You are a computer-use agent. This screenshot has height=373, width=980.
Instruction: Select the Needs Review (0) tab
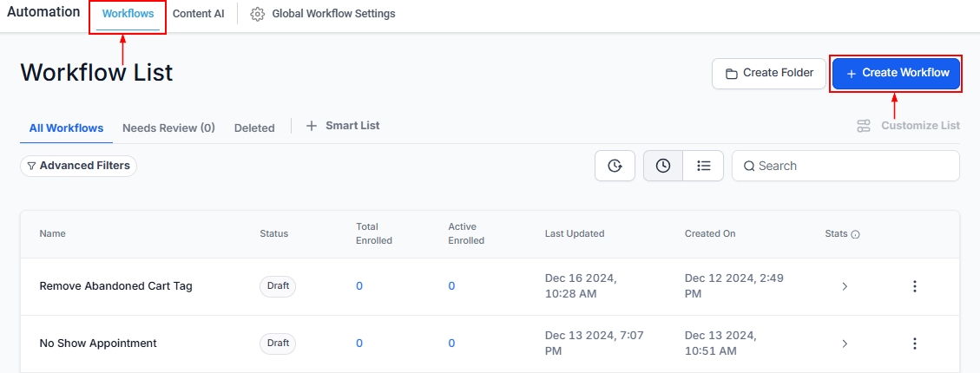(168, 128)
